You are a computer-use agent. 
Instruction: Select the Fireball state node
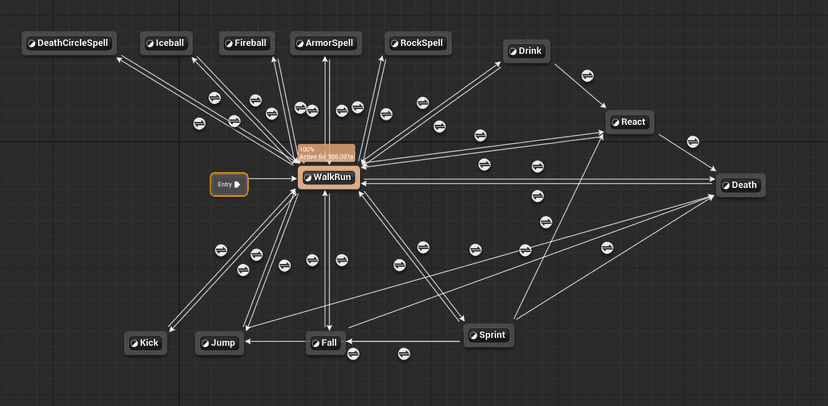(246, 43)
